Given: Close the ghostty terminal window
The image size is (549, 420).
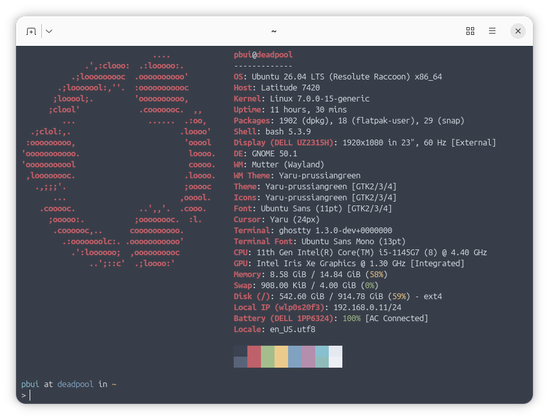Looking at the screenshot, I should pyautogui.click(x=518, y=31).
